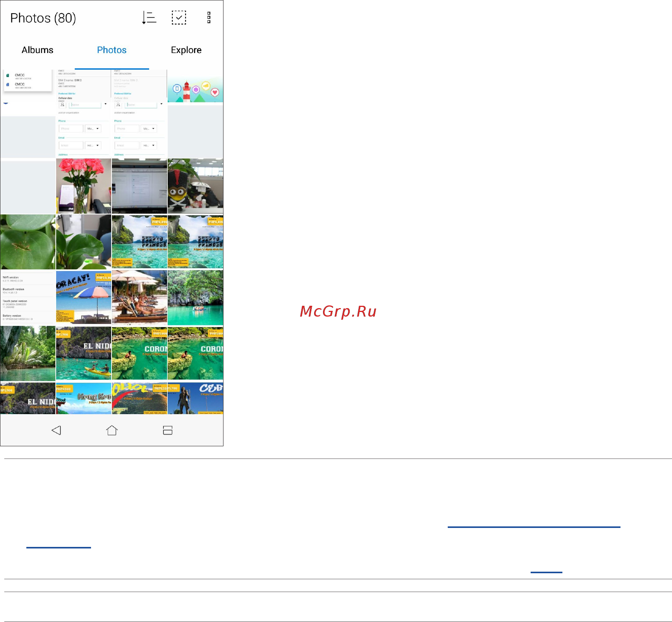The image size is (672, 622).
Task: Switch to the Albums tab
Action: (38, 50)
